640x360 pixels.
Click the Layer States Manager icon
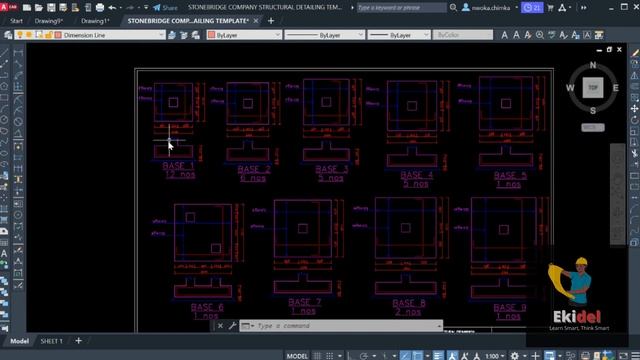tap(196, 35)
